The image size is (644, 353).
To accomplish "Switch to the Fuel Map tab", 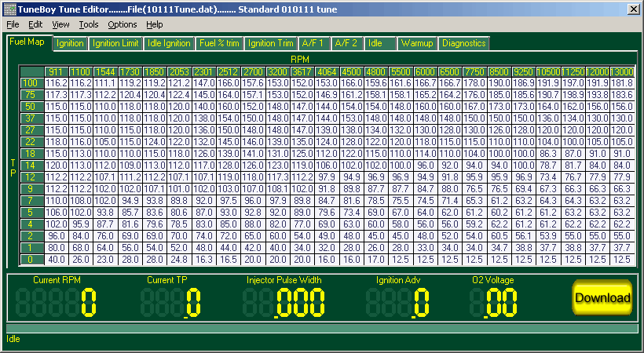I will (x=27, y=42).
